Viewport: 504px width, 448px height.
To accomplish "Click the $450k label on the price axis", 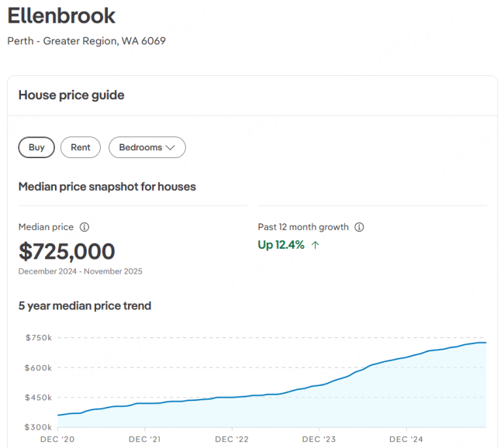I will pyautogui.click(x=38, y=398).
